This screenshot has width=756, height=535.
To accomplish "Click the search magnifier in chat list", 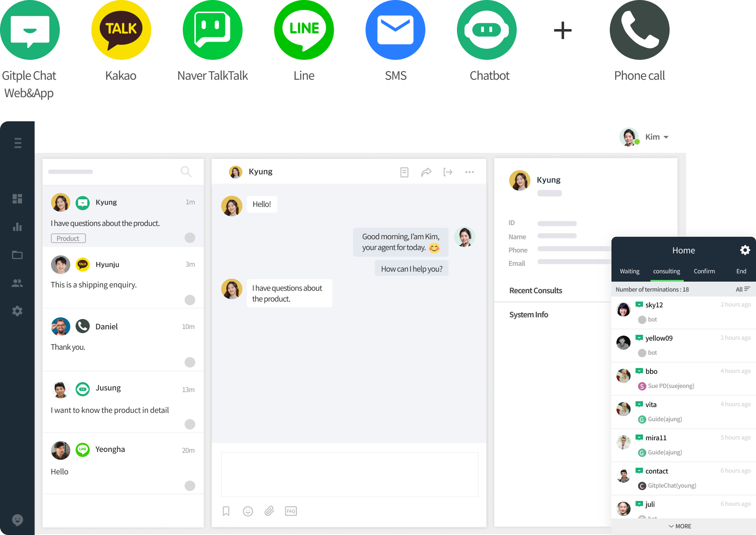I will pyautogui.click(x=186, y=172).
